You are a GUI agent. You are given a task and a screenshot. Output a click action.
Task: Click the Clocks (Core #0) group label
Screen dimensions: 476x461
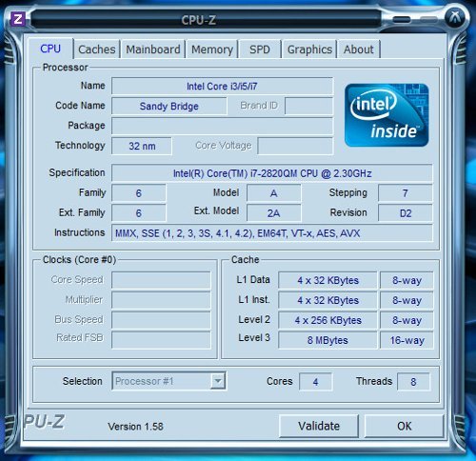[x=79, y=259]
